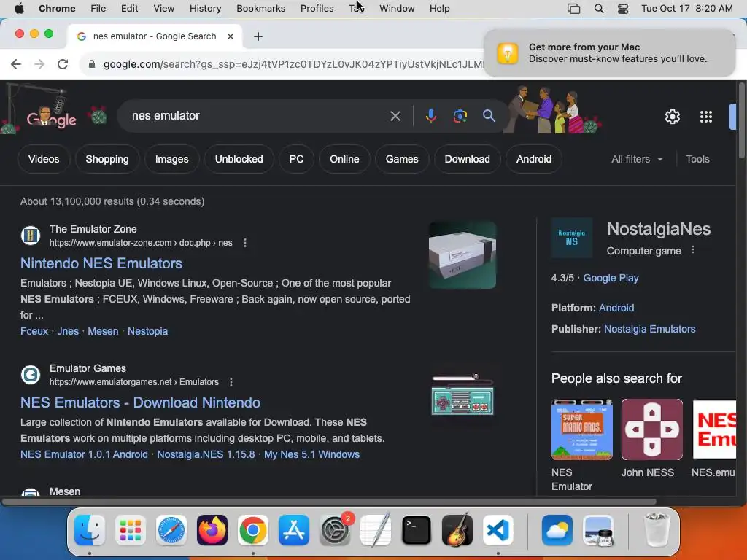Go back with the browser back arrow

pos(16,64)
